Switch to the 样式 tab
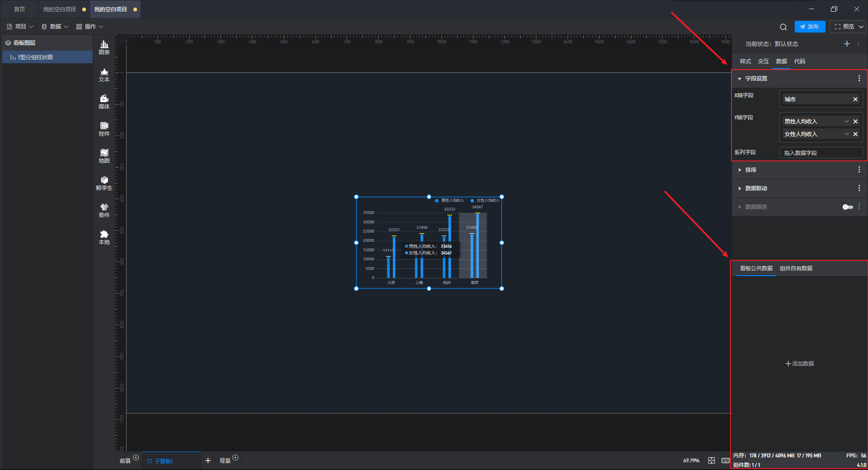This screenshot has width=868, height=470. [745, 61]
